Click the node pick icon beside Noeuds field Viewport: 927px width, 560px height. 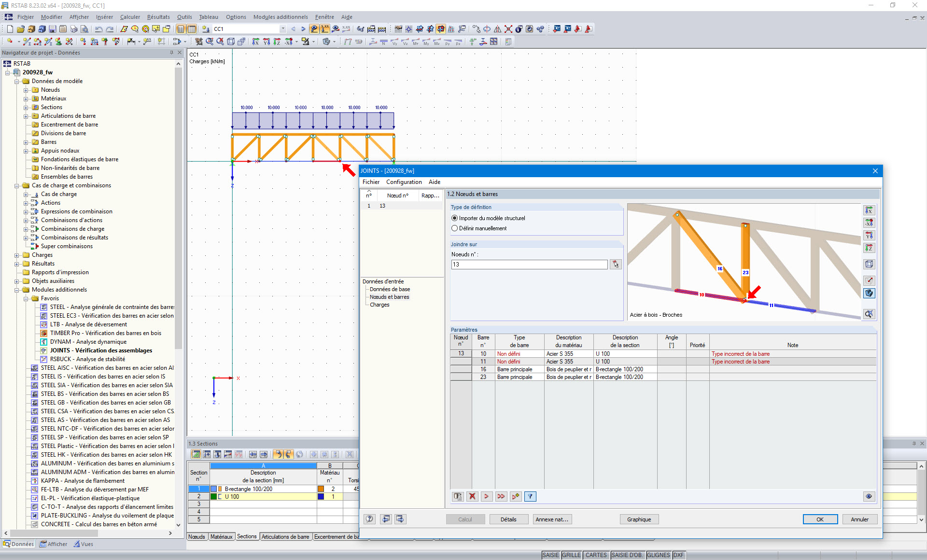(615, 265)
